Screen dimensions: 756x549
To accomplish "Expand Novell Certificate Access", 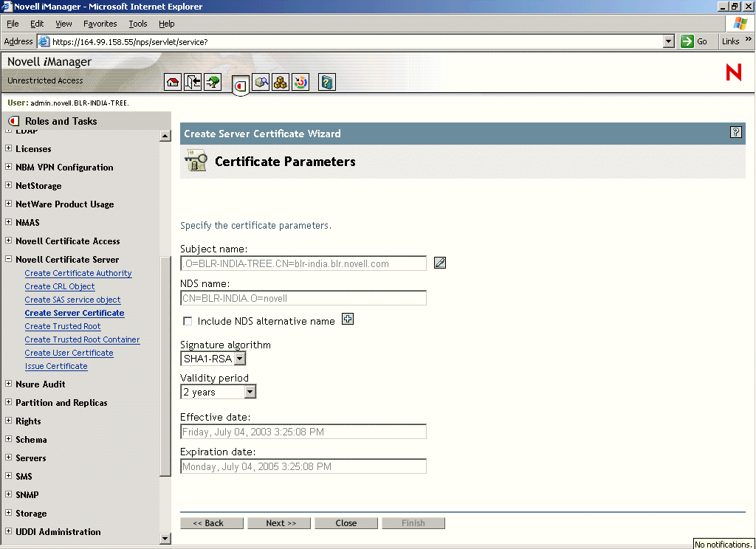I will pos(8,240).
